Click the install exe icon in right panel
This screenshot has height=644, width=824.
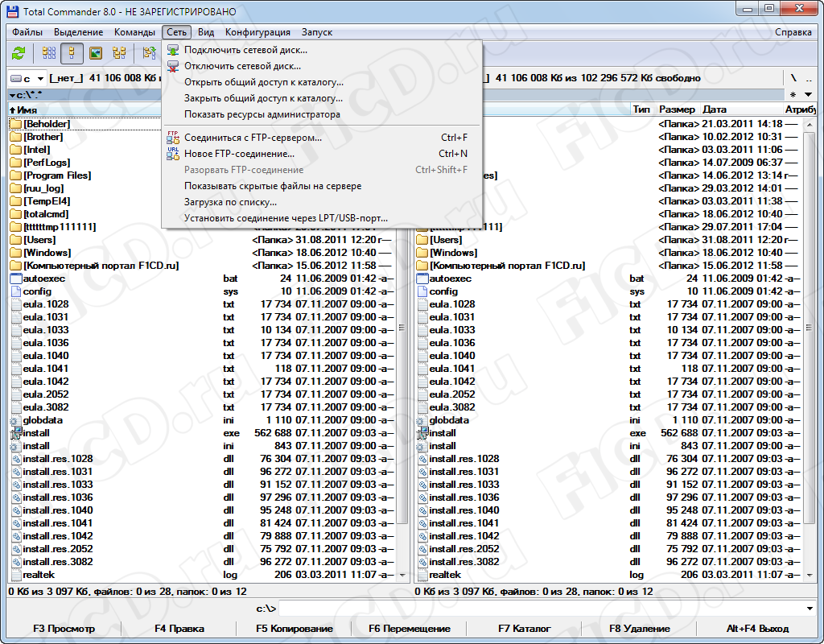click(422, 433)
